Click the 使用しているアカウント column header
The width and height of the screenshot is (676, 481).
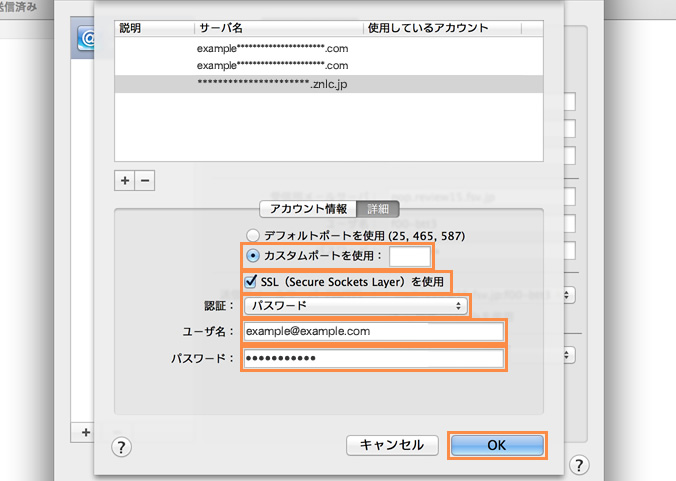(442, 28)
